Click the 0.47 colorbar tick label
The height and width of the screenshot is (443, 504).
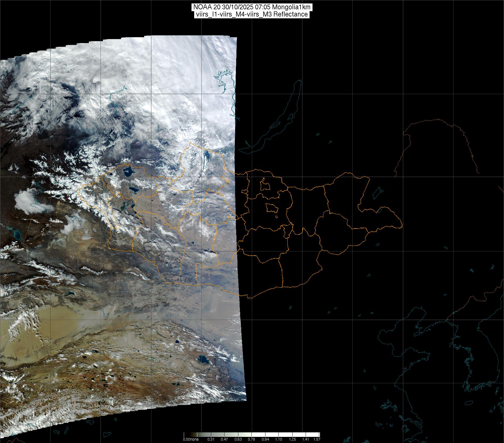coord(224,439)
